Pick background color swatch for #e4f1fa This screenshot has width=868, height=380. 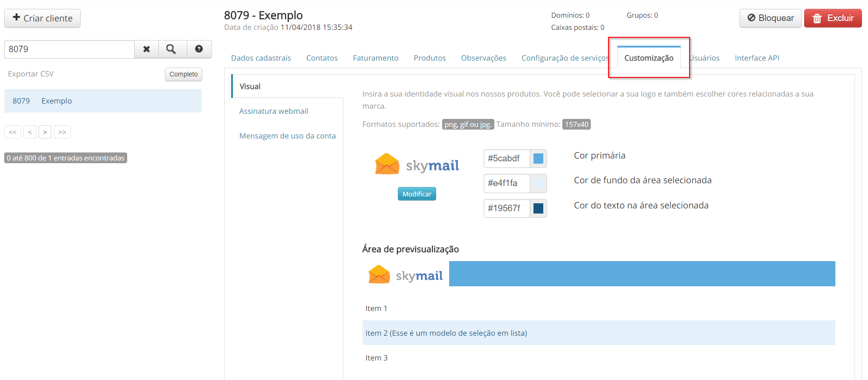[538, 183]
